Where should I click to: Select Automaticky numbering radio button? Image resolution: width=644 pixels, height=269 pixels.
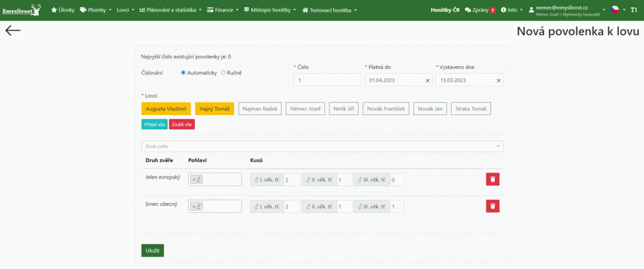coord(183,73)
